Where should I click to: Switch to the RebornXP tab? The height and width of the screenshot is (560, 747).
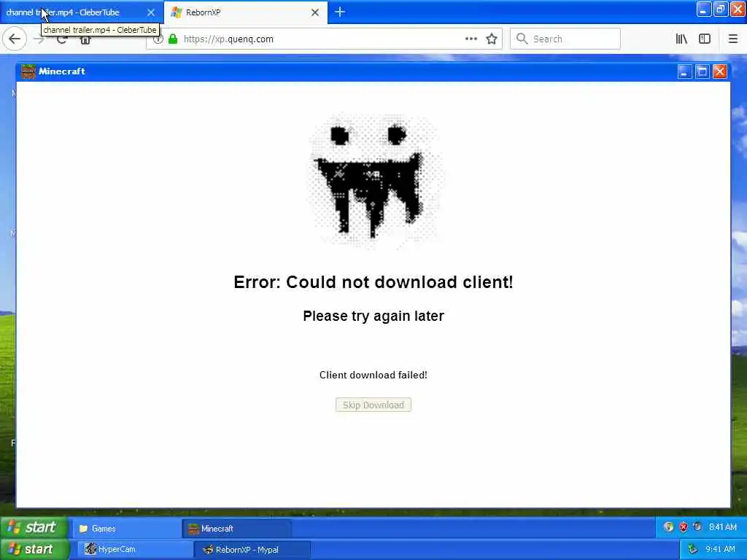(245, 12)
